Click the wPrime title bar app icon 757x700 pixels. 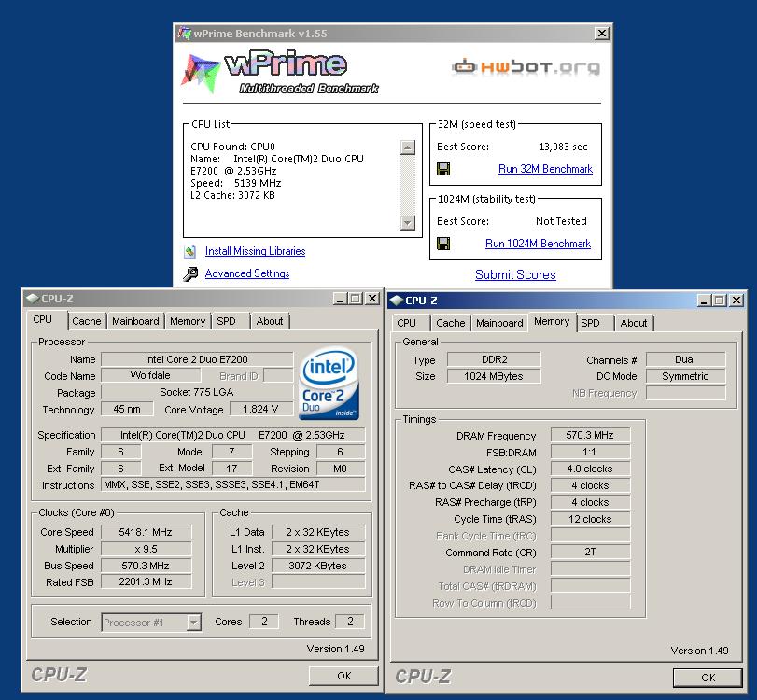tap(184, 34)
